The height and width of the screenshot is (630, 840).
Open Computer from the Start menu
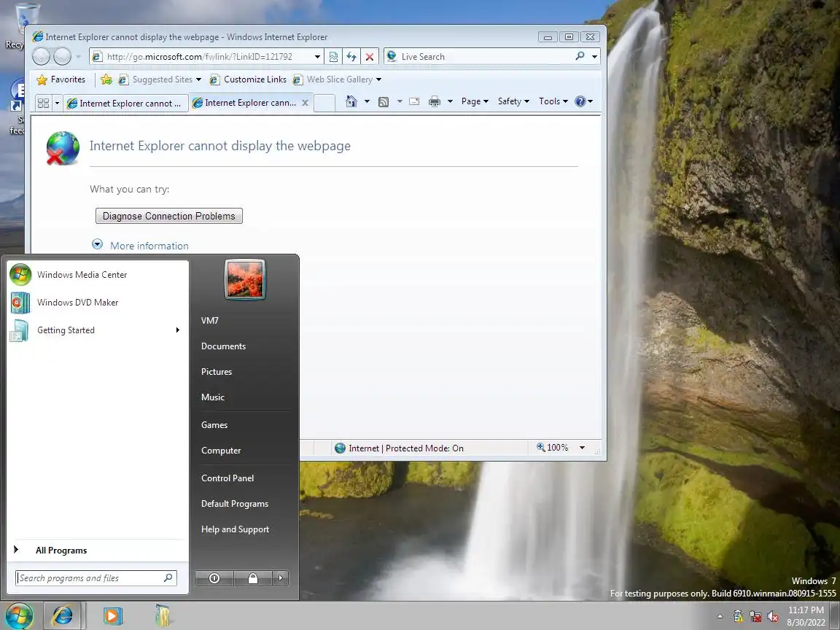(x=221, y=451)
